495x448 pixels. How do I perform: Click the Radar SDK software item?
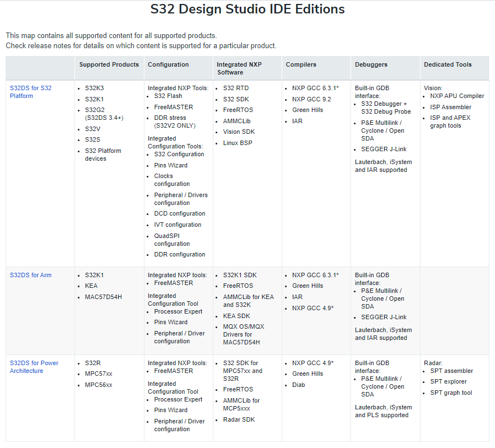[240, 420]
